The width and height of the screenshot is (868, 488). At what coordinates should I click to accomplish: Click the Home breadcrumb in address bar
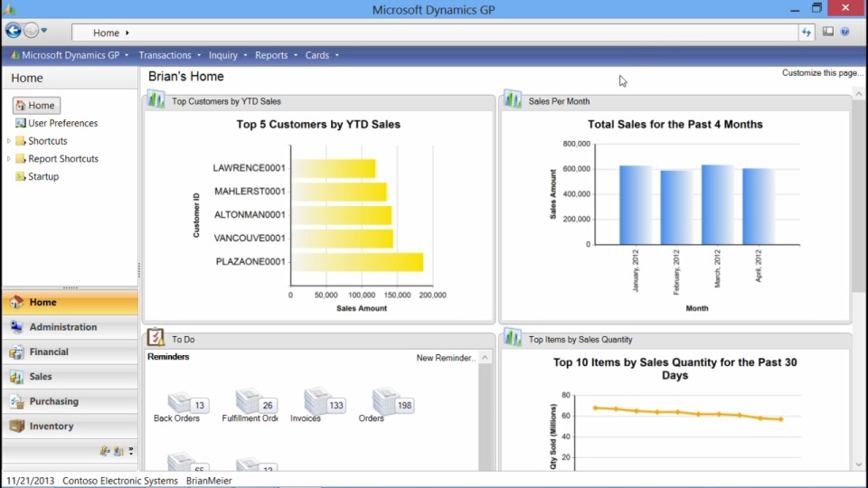[106, 33]
